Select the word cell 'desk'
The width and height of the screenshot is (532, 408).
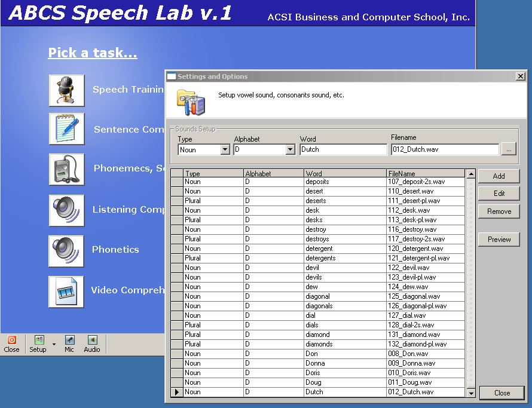click(345, 210)
